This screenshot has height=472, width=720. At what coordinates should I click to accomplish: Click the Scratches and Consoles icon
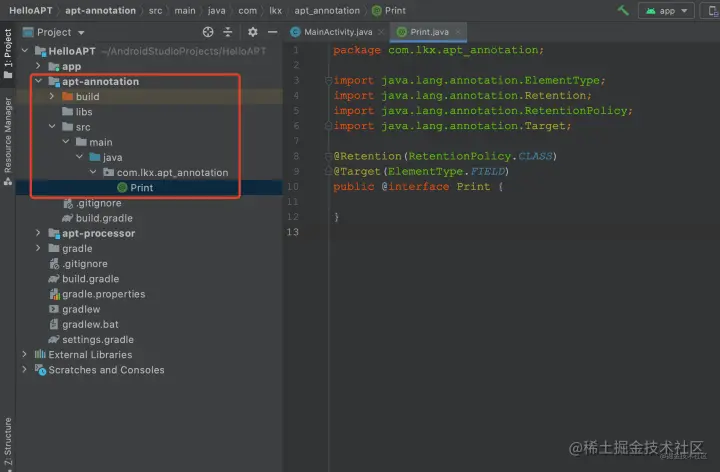click(x=40, y=370)
